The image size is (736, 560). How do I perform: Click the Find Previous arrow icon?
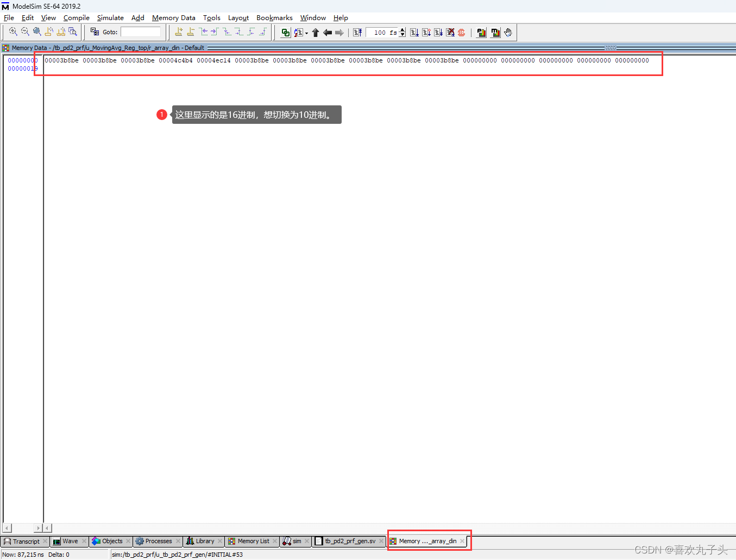pos(327,32)
